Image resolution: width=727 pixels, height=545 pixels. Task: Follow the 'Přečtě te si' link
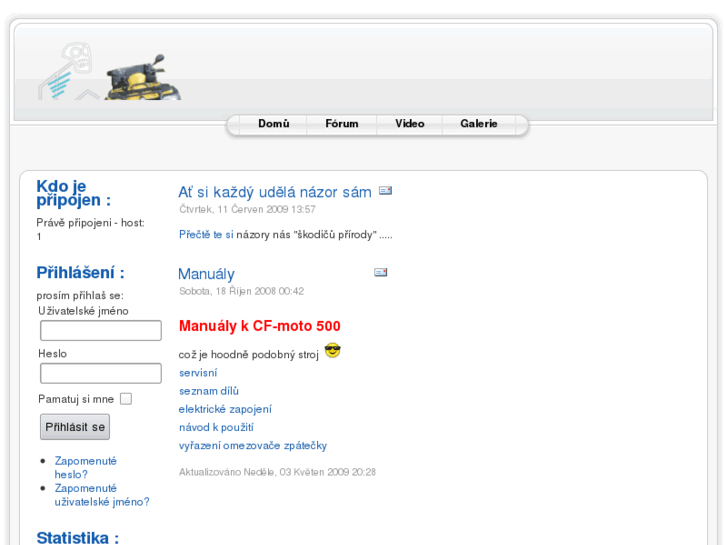pyautogui.click(x=206, y=235)
